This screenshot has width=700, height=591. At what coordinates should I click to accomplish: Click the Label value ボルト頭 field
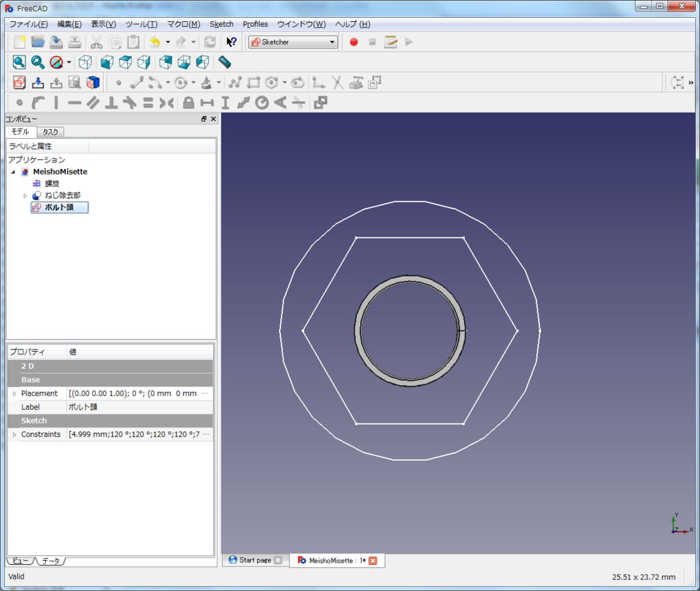click(x=139, y=407)
